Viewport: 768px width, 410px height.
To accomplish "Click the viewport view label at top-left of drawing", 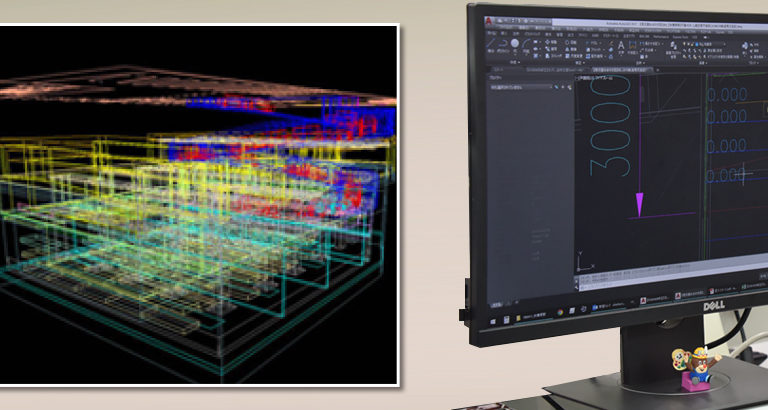I will (x=595, y=78).
